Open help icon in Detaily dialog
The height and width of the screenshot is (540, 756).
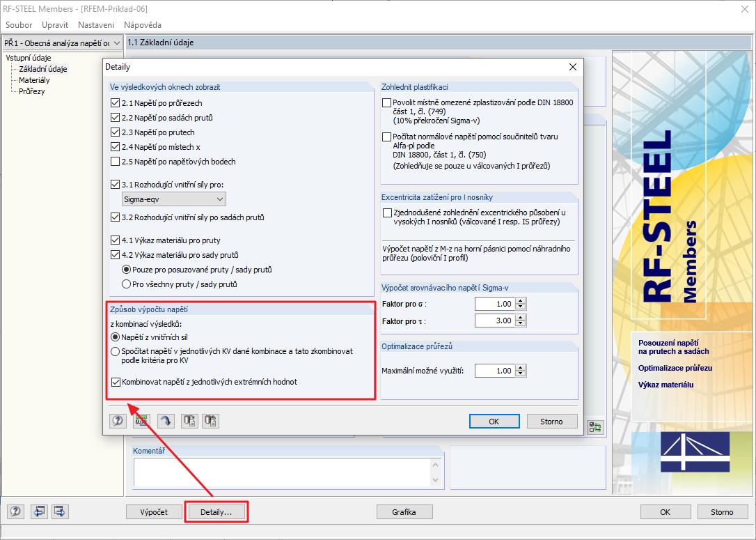[118, 421]
